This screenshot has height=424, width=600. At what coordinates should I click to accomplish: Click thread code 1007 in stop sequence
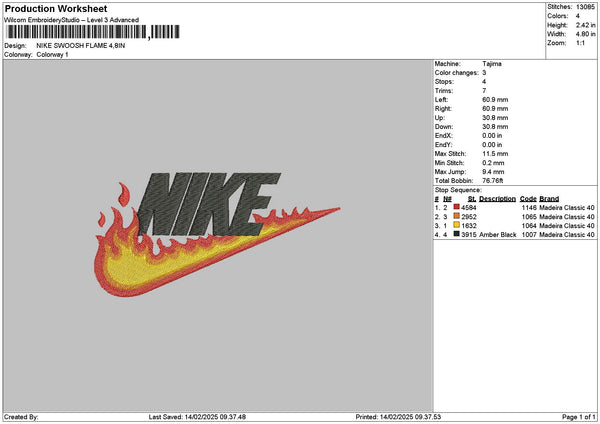[x=529, y=235]
